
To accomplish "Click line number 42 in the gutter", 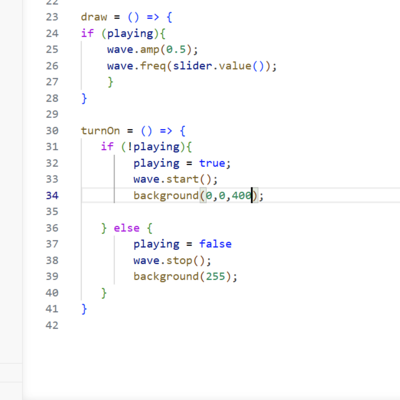I will (x=52, y=325).
